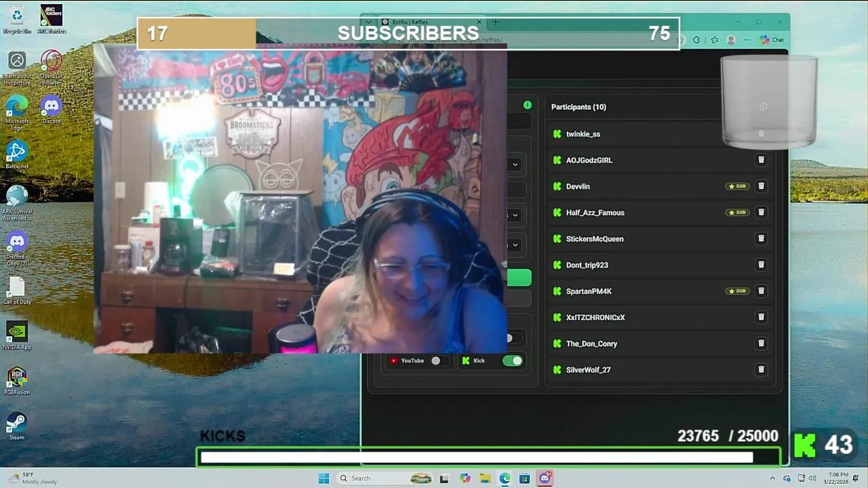Open Copilot from the taskbar
The width and height of the screenshot is (868, 488).
pyautogui.click(x=465, y=479)
